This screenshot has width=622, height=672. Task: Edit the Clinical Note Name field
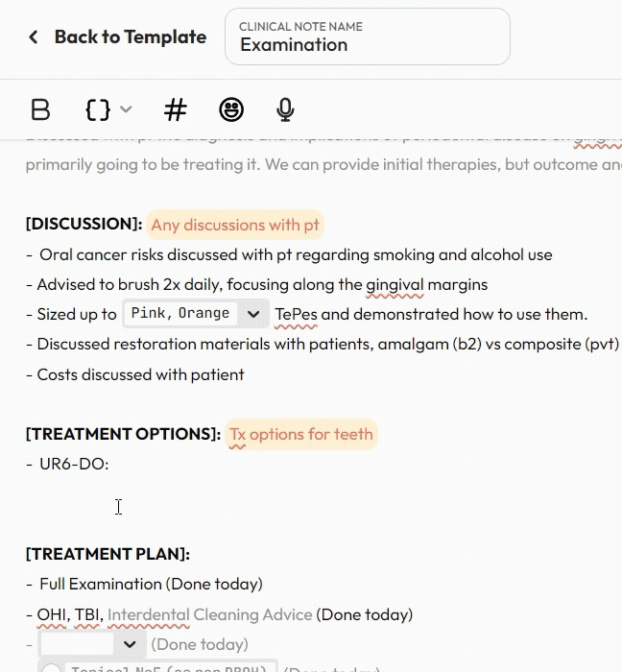(367, 44)
